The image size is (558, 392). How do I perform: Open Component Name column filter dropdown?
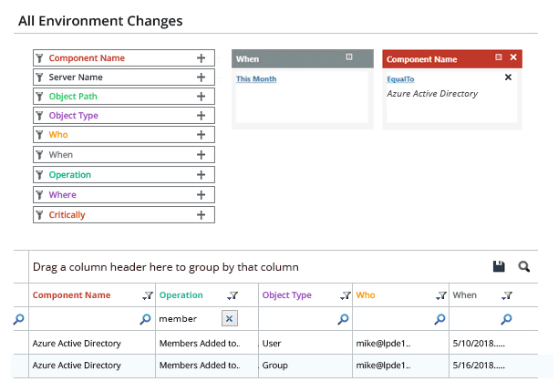pyautogui.click(x=148, y=295)
